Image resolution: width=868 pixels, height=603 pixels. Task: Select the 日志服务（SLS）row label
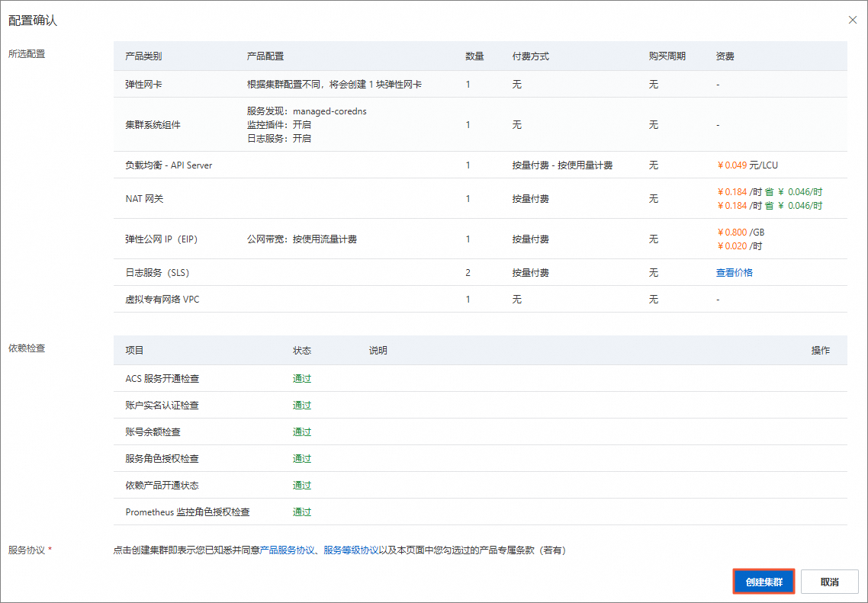tap(157, 272)
